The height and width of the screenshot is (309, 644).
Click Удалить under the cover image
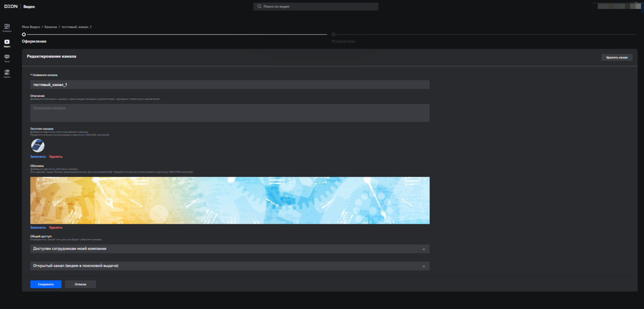tap(55, 228)
